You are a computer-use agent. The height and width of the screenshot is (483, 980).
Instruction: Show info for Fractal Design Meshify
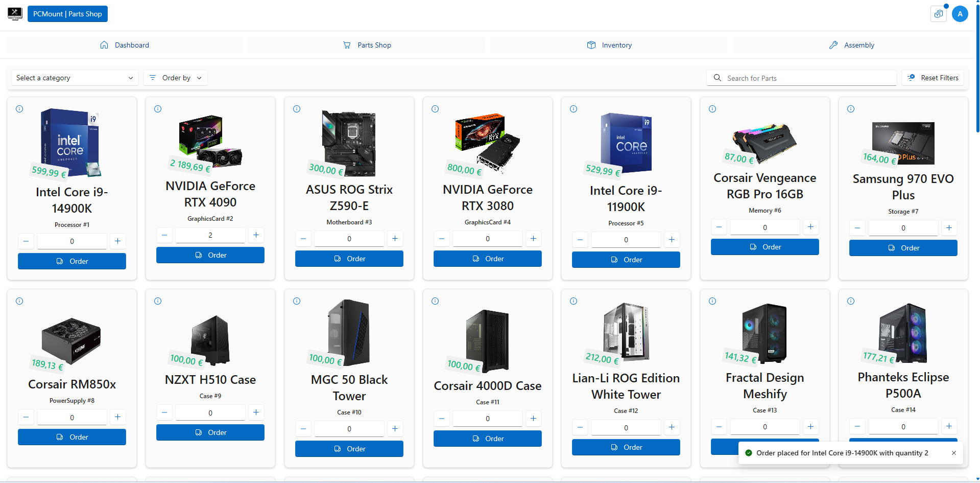[712, 301]
